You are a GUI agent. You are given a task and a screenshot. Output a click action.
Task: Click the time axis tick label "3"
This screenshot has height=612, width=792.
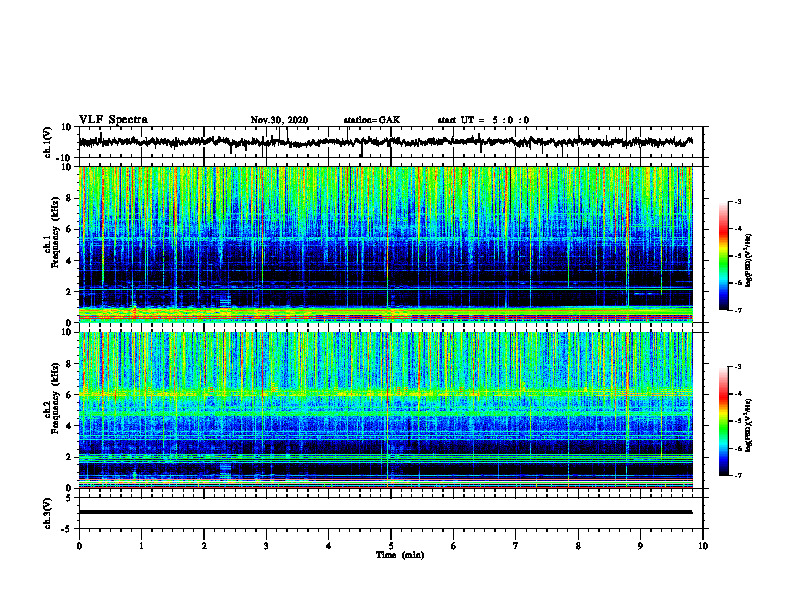[266, 546]
